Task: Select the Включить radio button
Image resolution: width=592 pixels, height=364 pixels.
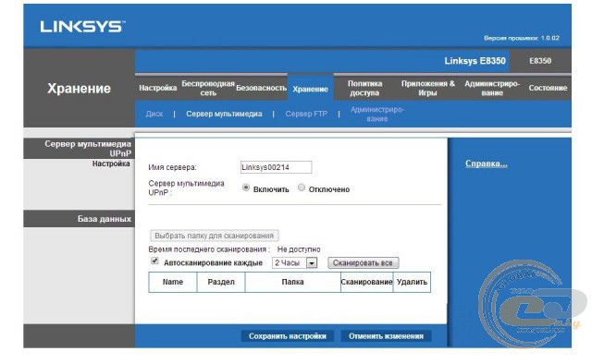Action: point(246,188)
